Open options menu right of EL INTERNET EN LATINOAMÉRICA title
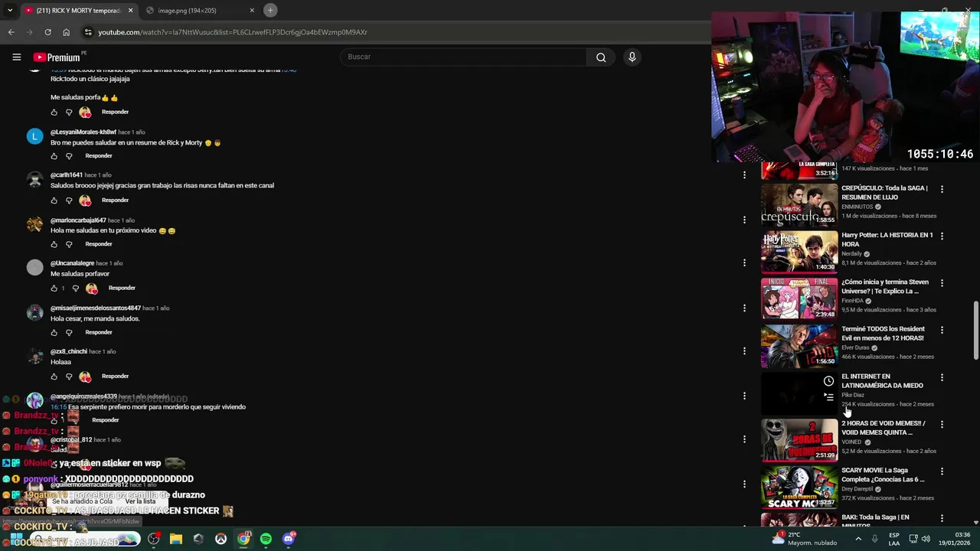 click(x=942, y=377)
